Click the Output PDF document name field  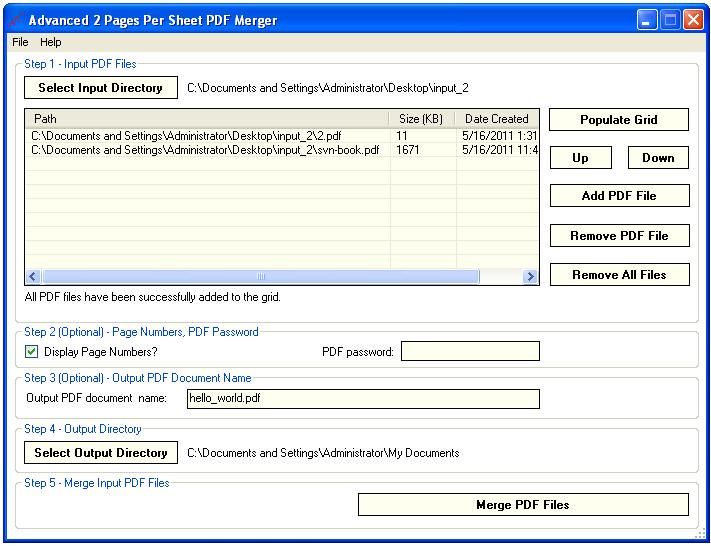[x=363, y=399]
